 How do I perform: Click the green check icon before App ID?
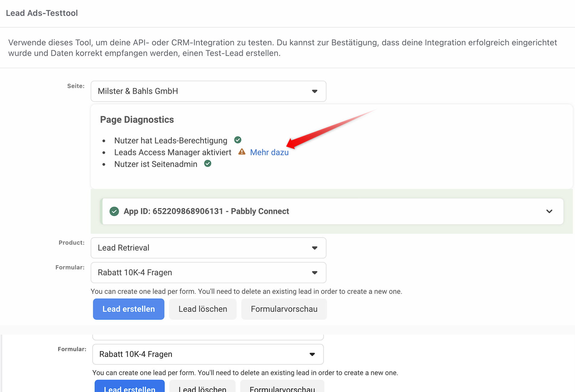point(114,211)
